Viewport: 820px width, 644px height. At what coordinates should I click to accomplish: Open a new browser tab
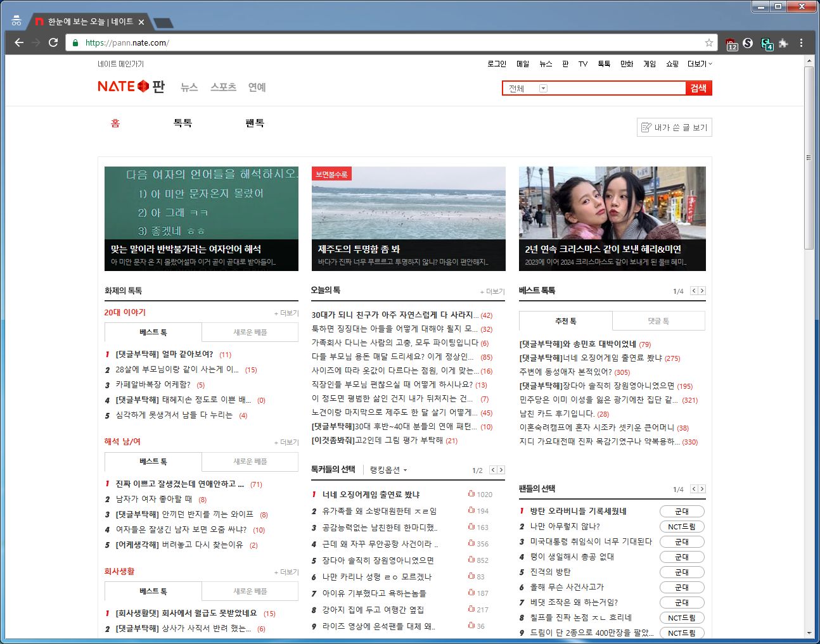point(163,23)
